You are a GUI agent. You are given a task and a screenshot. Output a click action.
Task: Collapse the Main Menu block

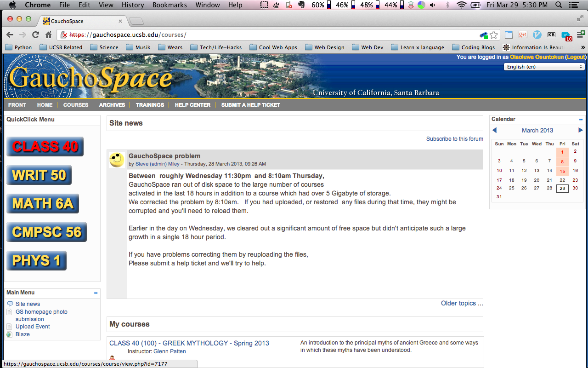coord(96,293)
